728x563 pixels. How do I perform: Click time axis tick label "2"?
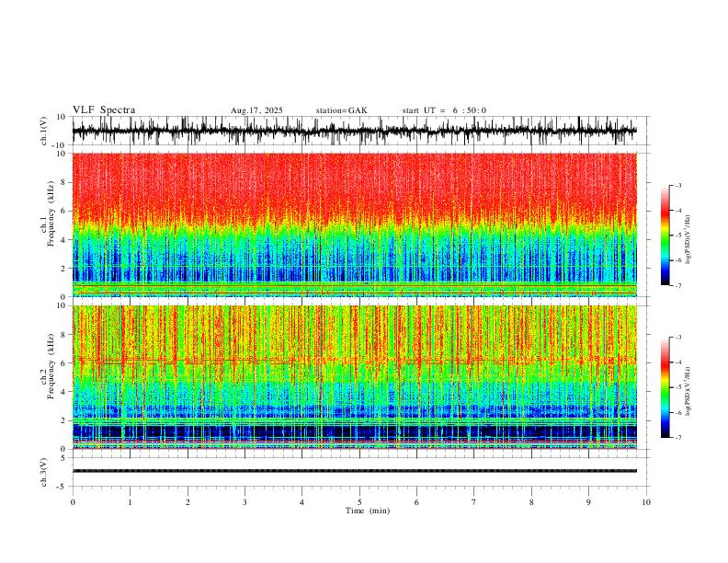[188, 502]
